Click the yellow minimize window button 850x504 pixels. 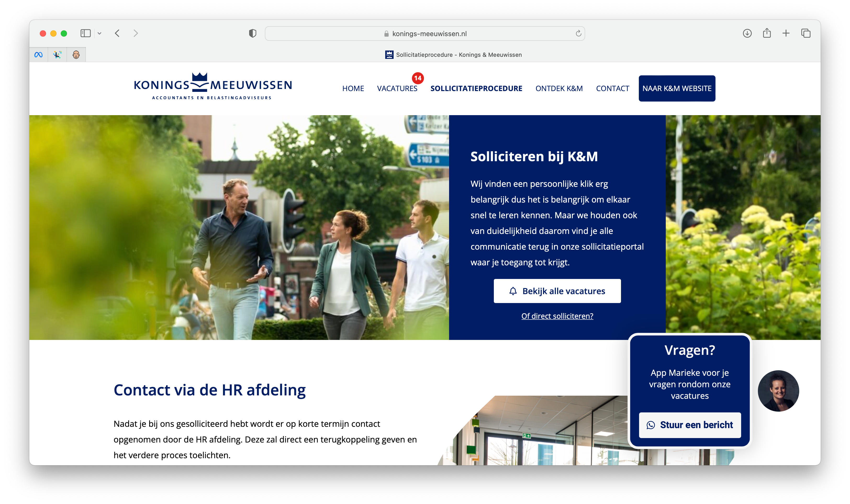[53, 33]
